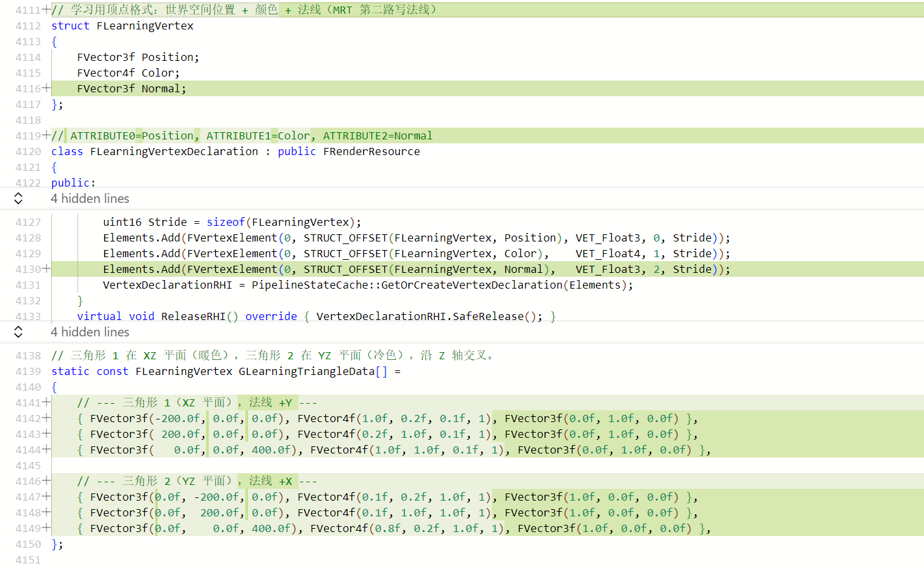This screenshot has width=924, height=570.
Task: Click the plus marker beside line 4146
Action: tap(46, 481)
